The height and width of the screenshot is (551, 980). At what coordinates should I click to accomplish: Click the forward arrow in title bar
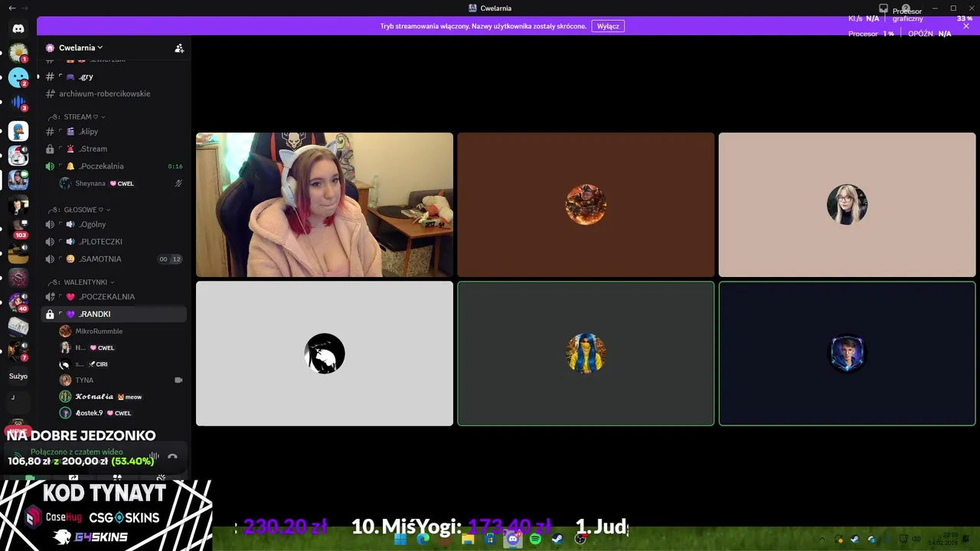point(25,8)
